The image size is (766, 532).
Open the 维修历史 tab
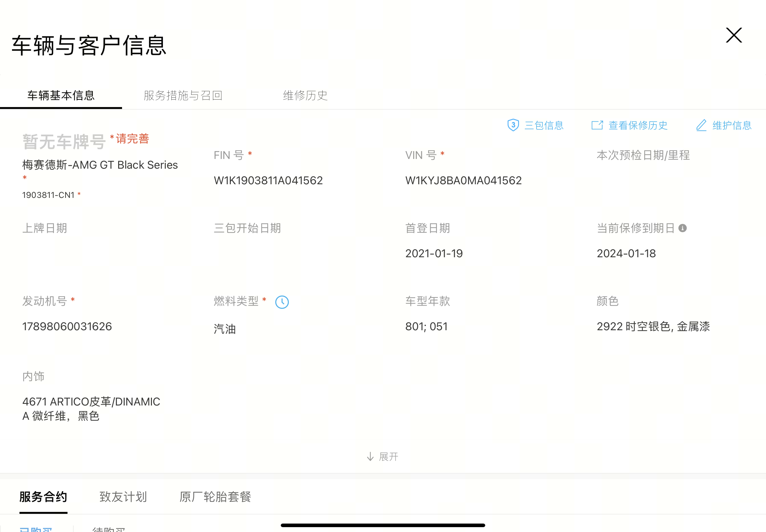click(305, 96)
